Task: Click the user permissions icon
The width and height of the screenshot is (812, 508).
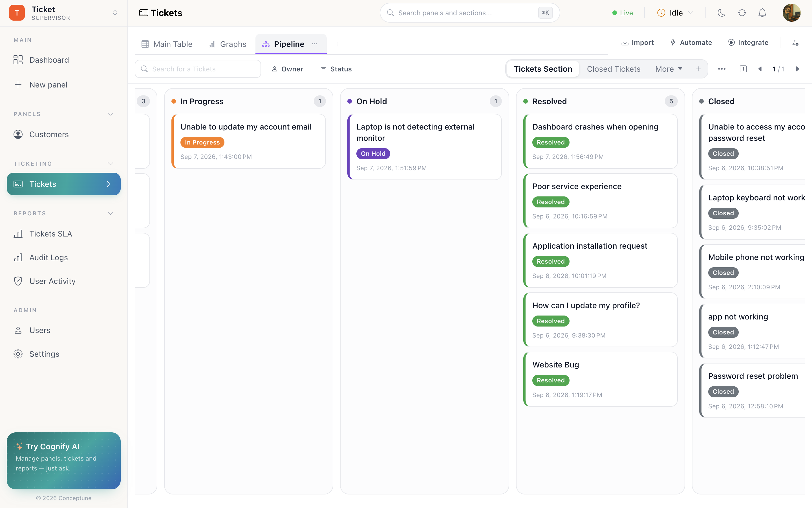Action: click(796, 43)
